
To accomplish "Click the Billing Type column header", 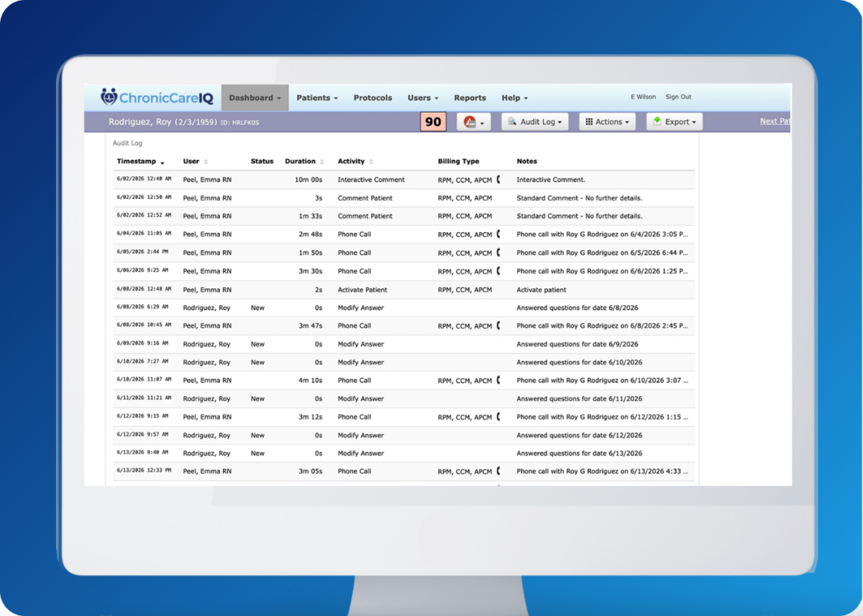I will click(x=458, y=162).
